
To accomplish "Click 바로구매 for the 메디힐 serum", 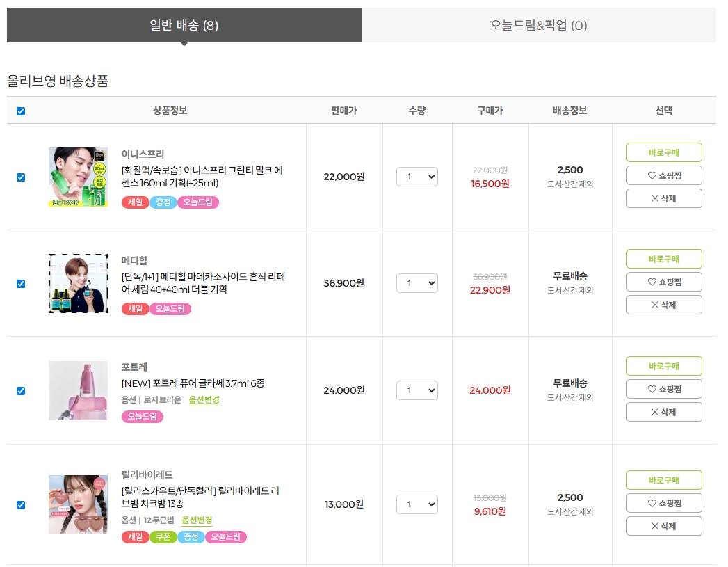I will 664,259.
